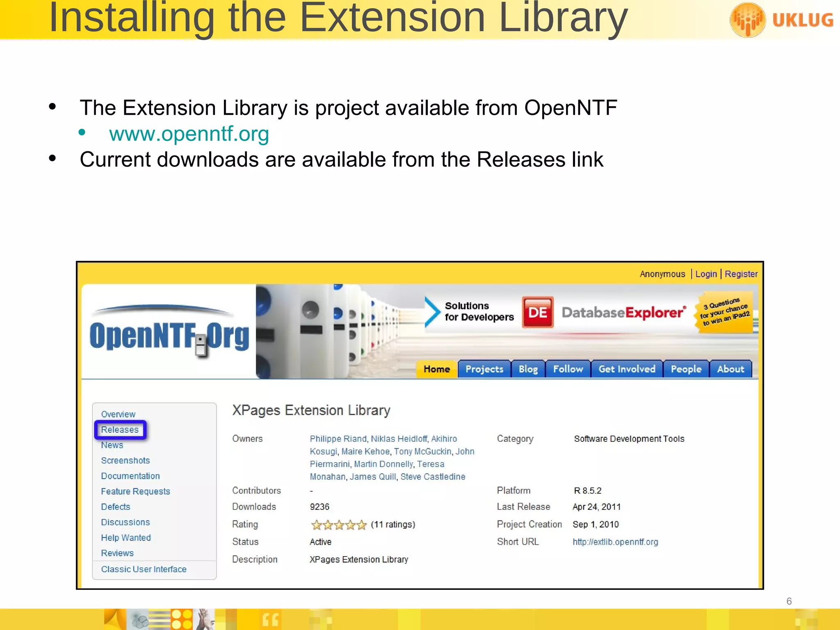Click the (11 ratings) text

(x=393, y=525)
